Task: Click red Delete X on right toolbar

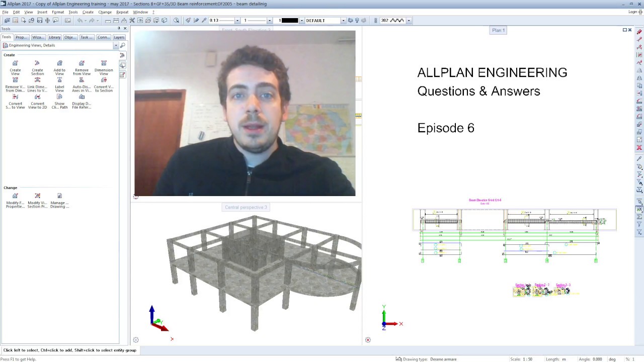Action: 639,147
